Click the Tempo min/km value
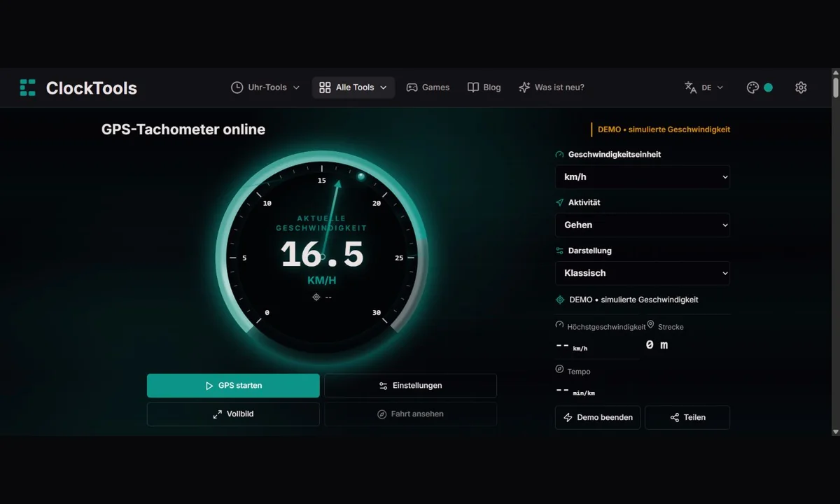The image size is (840, 504). click(575, 391)
